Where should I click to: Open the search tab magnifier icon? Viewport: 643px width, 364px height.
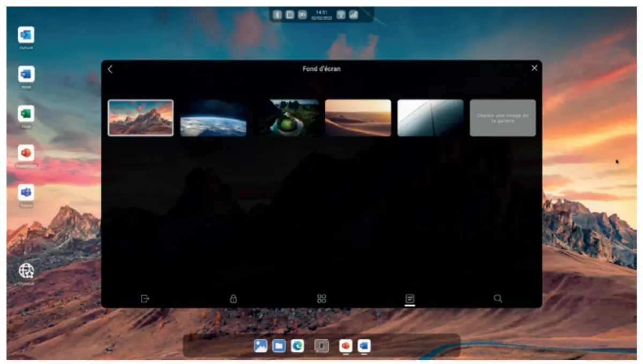[x=498, y=299]
